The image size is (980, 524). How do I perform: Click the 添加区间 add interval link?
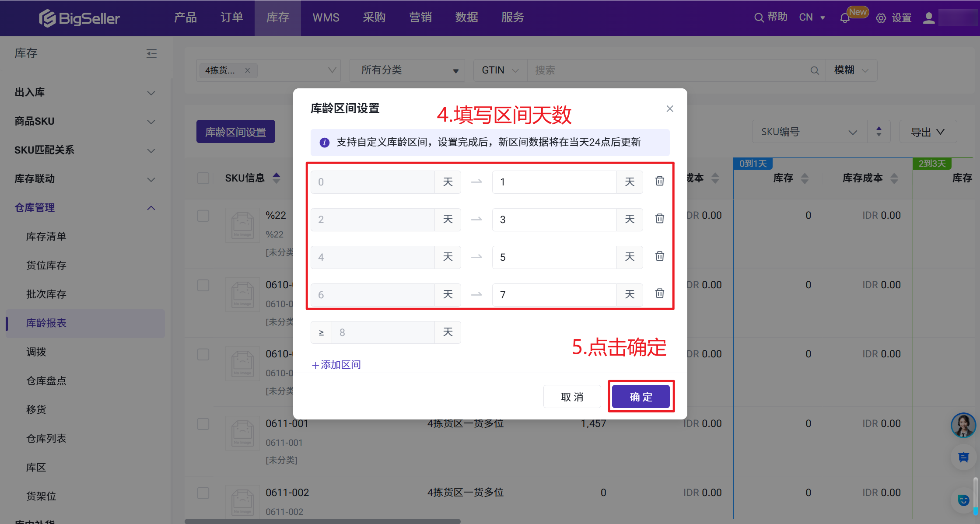coord(336,365)
